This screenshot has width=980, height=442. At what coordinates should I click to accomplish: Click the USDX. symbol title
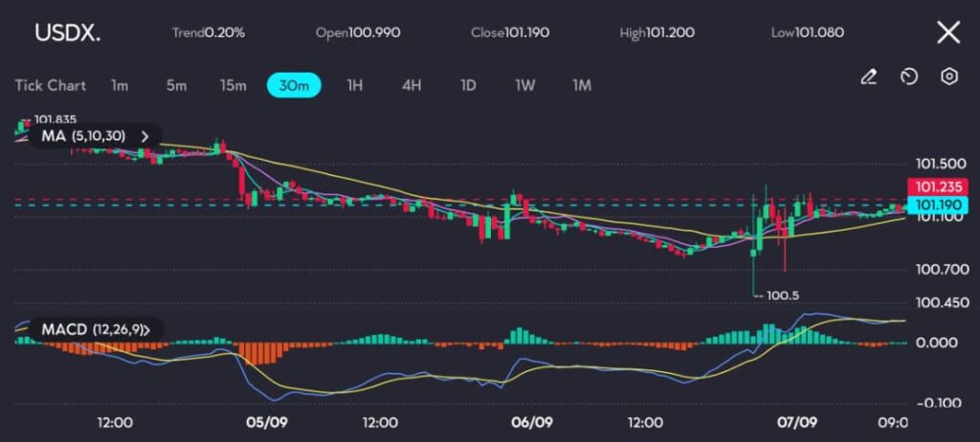tap(67, 33)
